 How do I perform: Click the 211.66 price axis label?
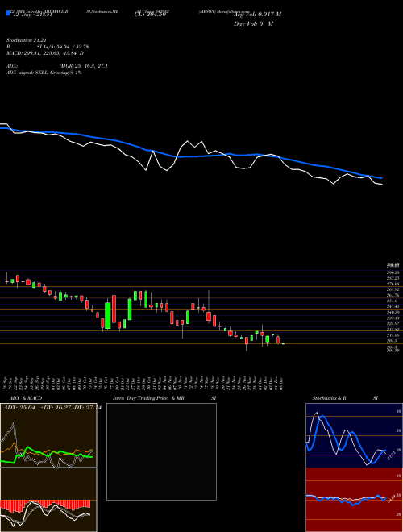click(x=394, y=335)
